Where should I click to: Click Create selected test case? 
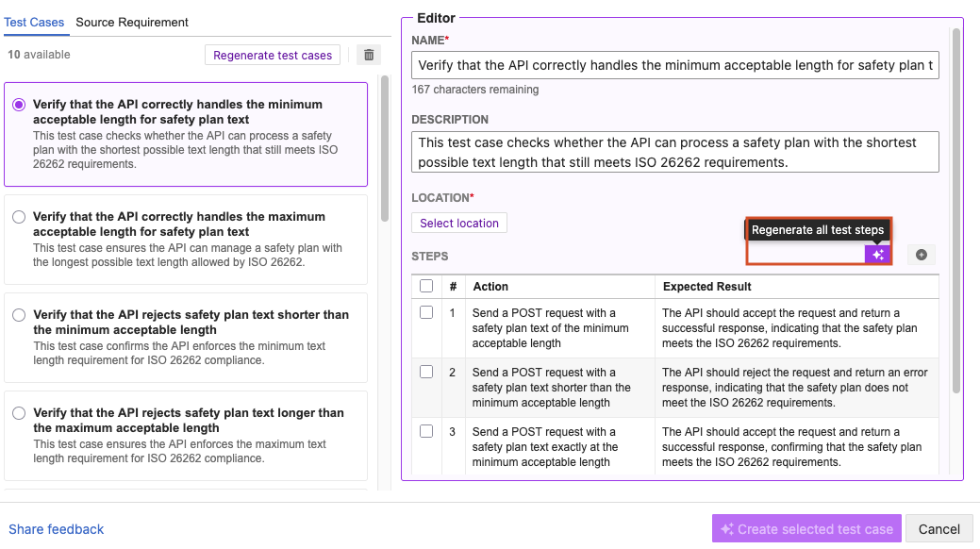pos(806,529)
